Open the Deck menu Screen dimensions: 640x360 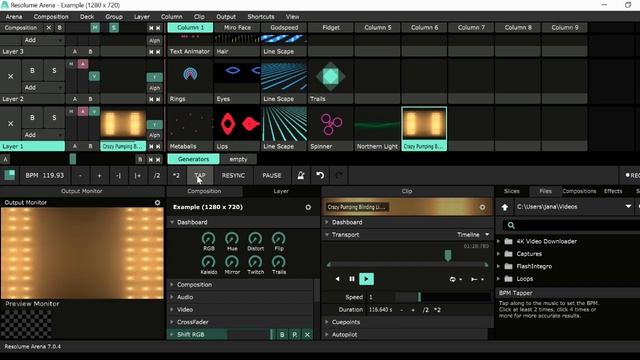click(87, 17)
